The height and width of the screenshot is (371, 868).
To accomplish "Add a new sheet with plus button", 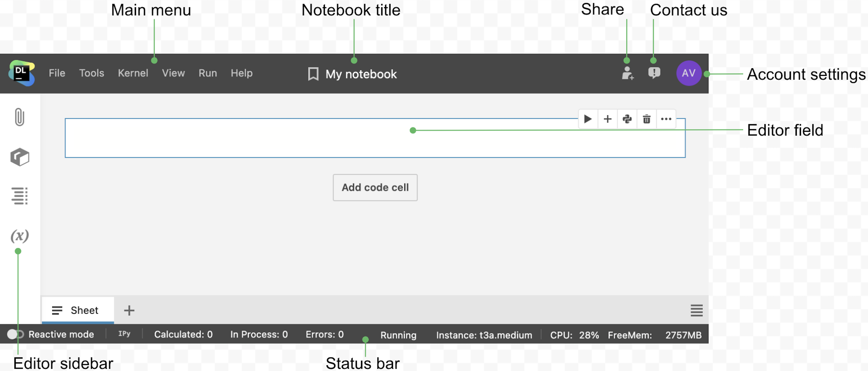I will click(x=129, y=311).
